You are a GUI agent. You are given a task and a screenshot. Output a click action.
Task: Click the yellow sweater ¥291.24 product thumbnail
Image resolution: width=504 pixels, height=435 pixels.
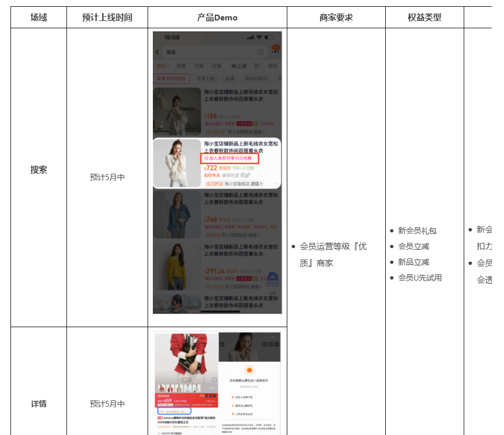(x=177, y=266)
